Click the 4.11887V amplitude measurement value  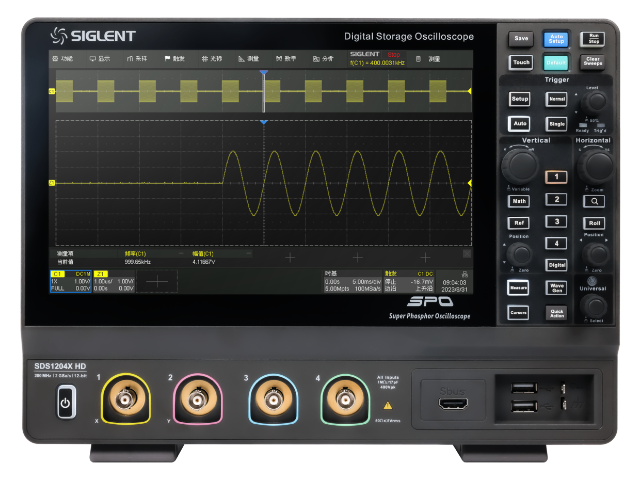[x=204, y=262]
